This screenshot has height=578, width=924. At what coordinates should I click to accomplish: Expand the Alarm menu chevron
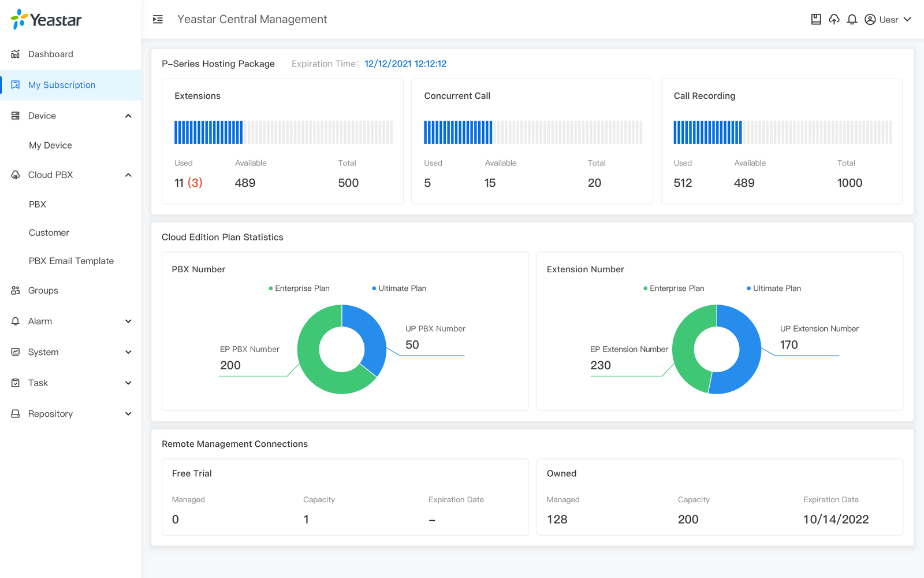coord(128,321)
